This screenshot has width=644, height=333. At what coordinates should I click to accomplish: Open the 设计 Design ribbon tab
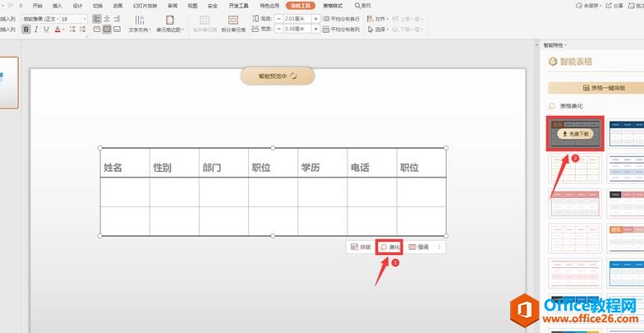click(x=77, y=6)
